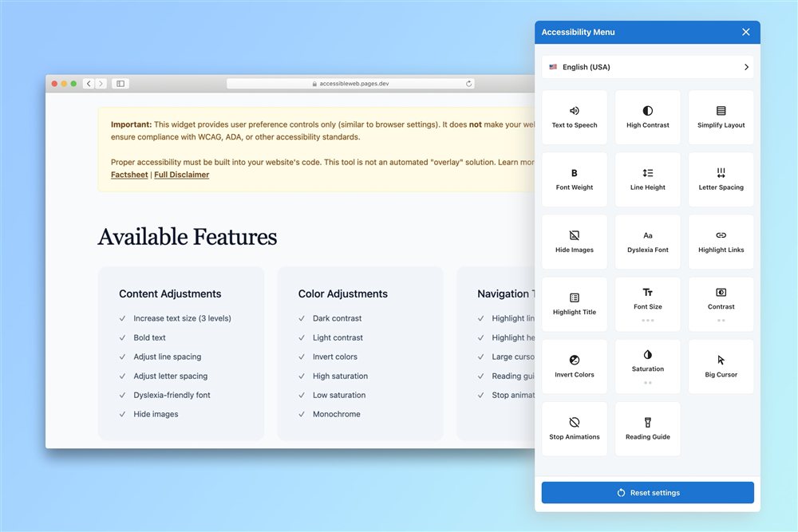Switch on Dyslexia Font
This screenshot has width=798, height=532.
647,242
